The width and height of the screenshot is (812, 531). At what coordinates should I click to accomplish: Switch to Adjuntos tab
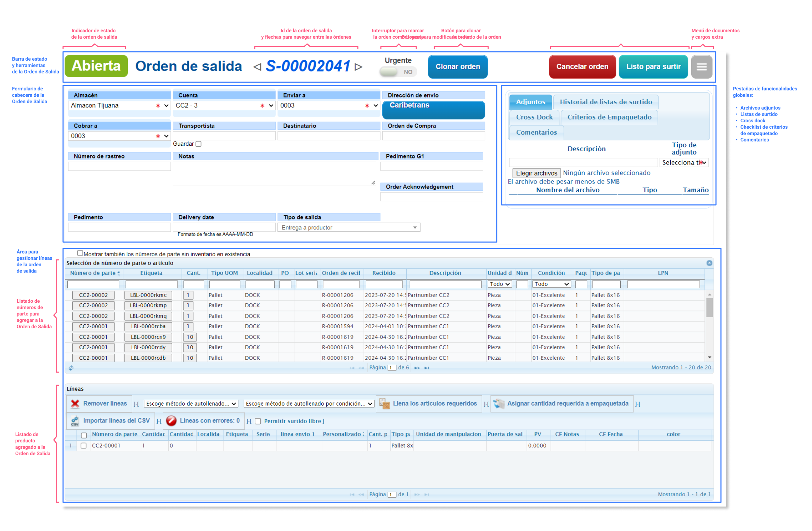coord(530,102)
